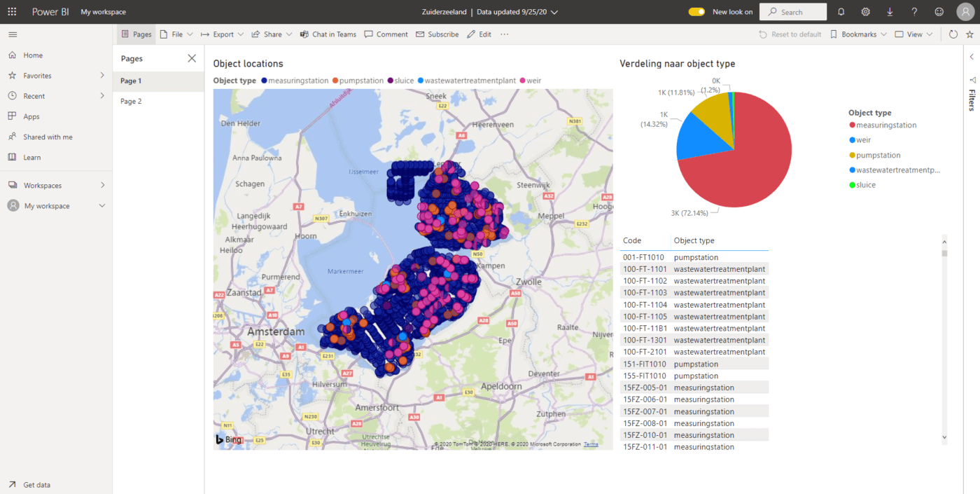980x494 pixels.
Task: Click Power BI logo text
Action: click(x=50, y=12)
